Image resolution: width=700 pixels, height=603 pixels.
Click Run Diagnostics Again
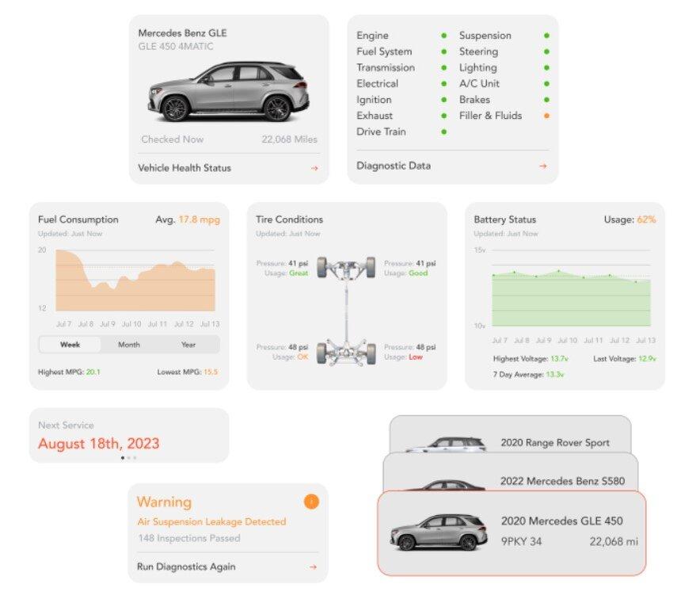(x=186, y=567)
